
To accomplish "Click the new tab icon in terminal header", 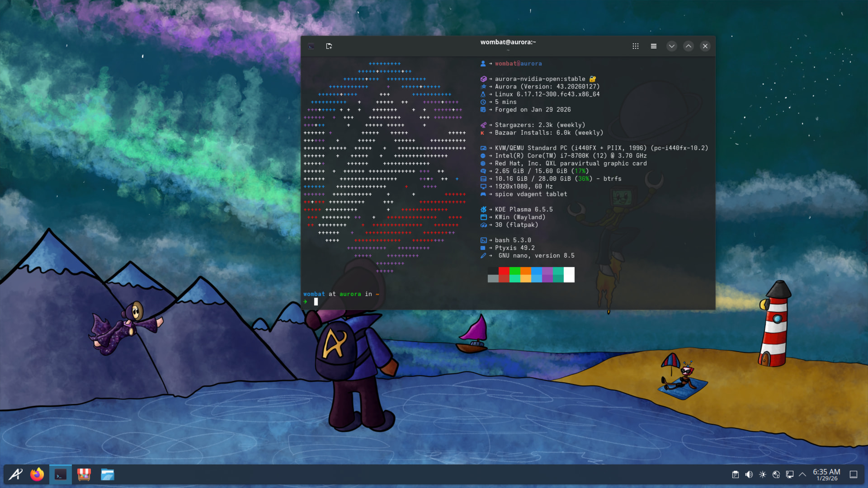I will coord(329,46).
